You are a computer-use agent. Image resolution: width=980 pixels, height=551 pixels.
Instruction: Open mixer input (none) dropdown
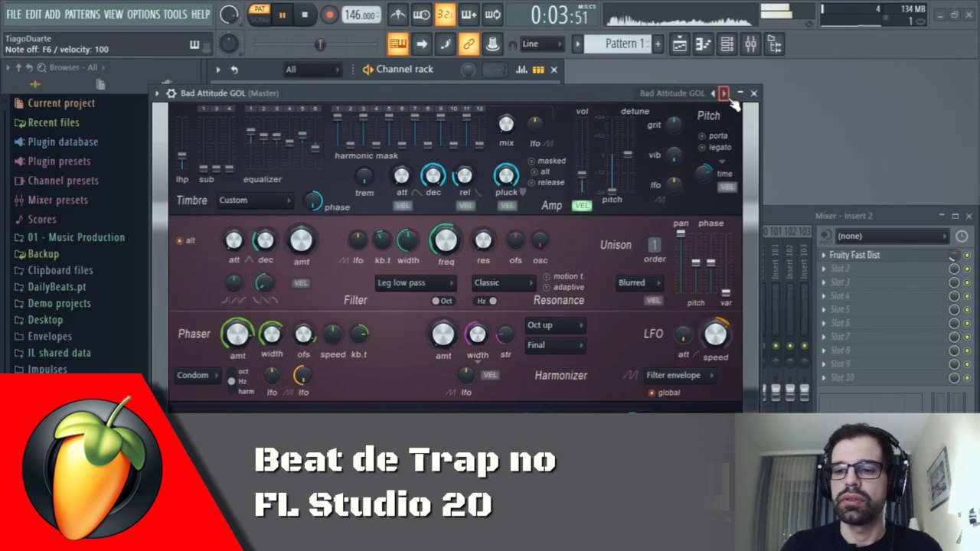coord(892,236)
